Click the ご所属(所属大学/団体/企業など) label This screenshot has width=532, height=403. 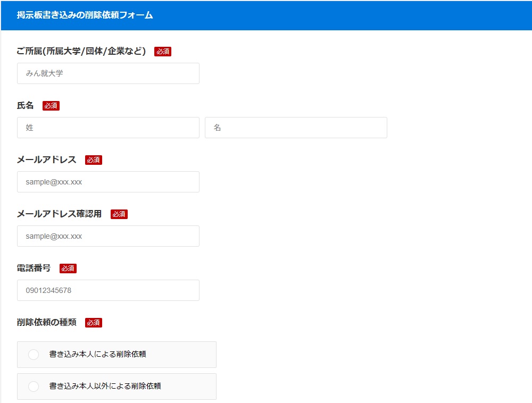point(81,51)
